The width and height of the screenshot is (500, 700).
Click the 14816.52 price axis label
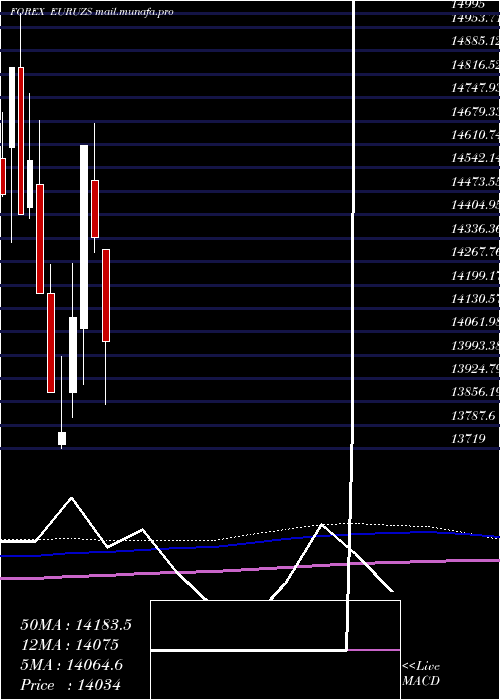click(475, 65)
